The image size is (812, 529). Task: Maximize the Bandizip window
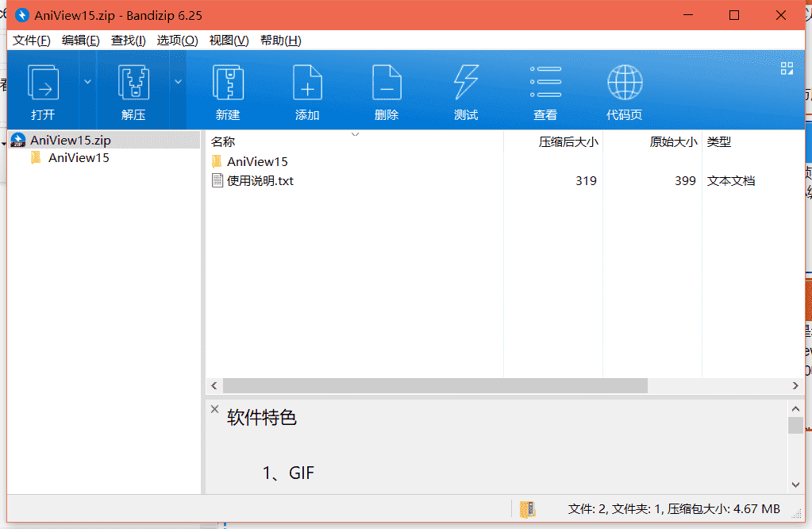point(733,15)
